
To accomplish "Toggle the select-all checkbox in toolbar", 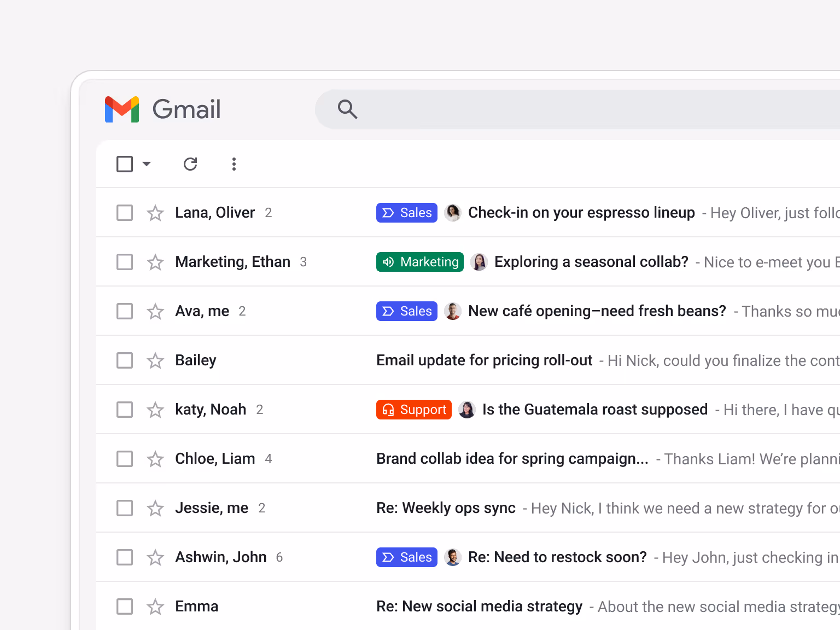I will pyautogui.click(x=125, y=164).
